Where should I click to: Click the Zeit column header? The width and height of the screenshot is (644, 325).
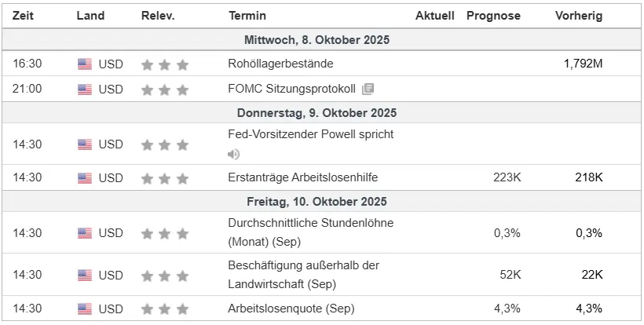tap(24, 16)
